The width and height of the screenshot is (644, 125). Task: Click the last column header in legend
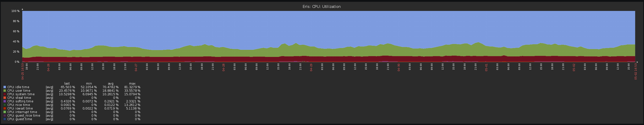tap(67, 84)
